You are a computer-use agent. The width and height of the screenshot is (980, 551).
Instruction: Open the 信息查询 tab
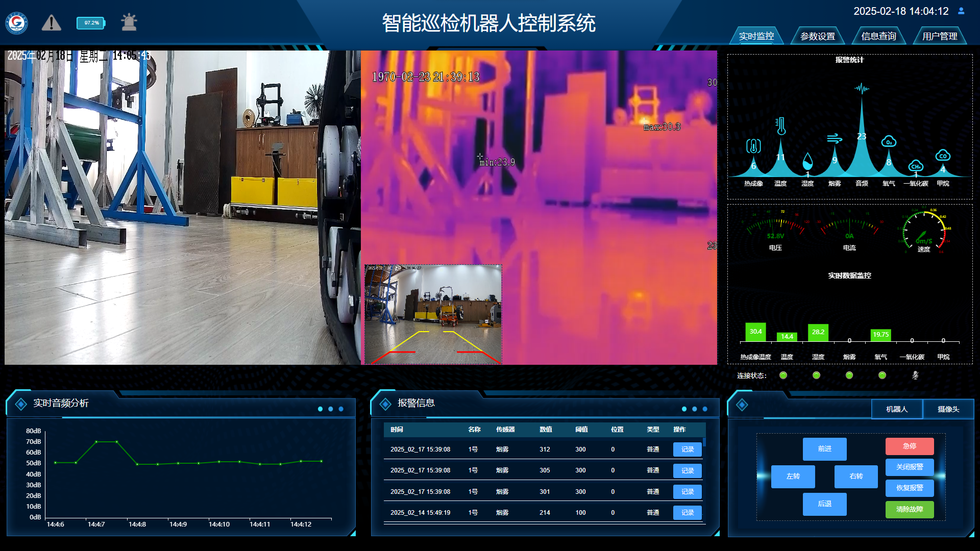pos(878,36)
